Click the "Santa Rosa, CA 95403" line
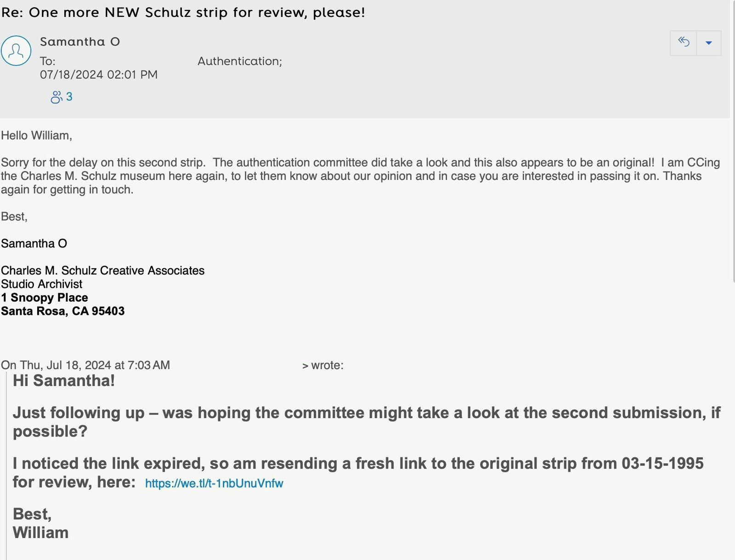Viewport: 735px width, 560px height. [62, 311]
